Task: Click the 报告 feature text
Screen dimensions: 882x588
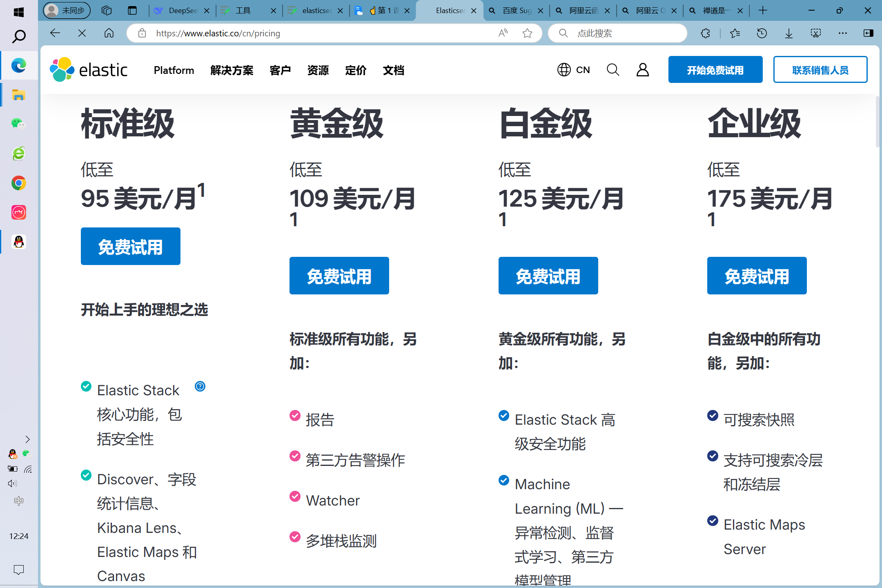Action: [x=320, y=419]
